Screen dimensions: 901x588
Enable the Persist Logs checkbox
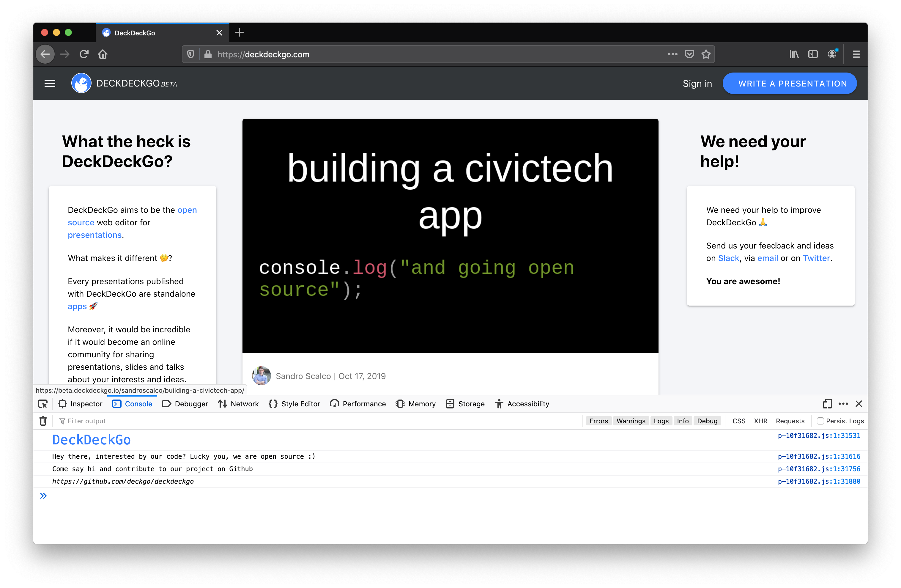tap(820, 421)
